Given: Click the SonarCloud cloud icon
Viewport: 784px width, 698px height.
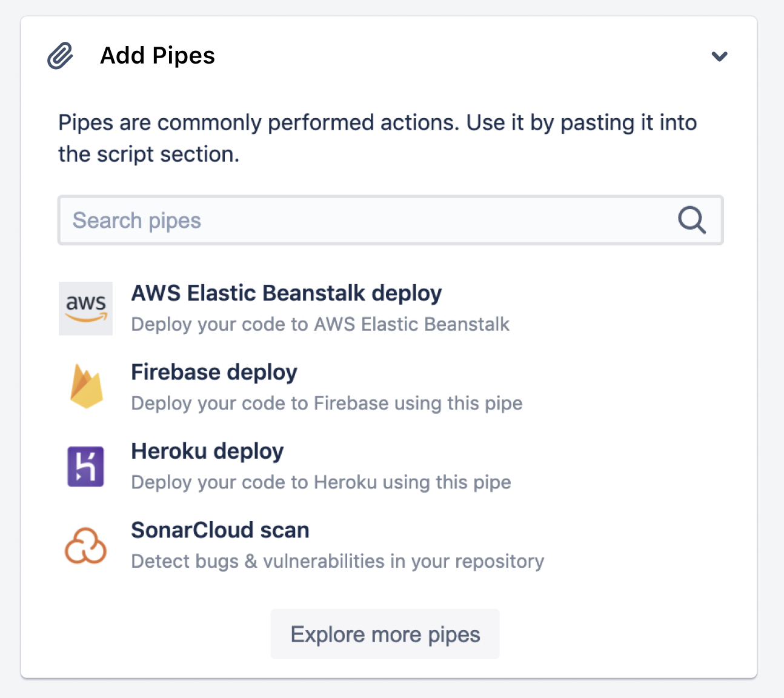Looking at the screenshot, I should (x=85, y=545).
